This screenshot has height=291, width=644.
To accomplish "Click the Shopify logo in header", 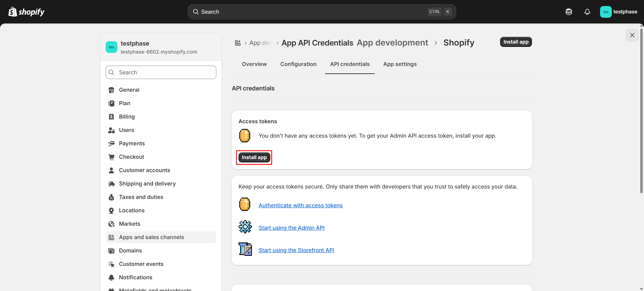I will pos(26,12).
